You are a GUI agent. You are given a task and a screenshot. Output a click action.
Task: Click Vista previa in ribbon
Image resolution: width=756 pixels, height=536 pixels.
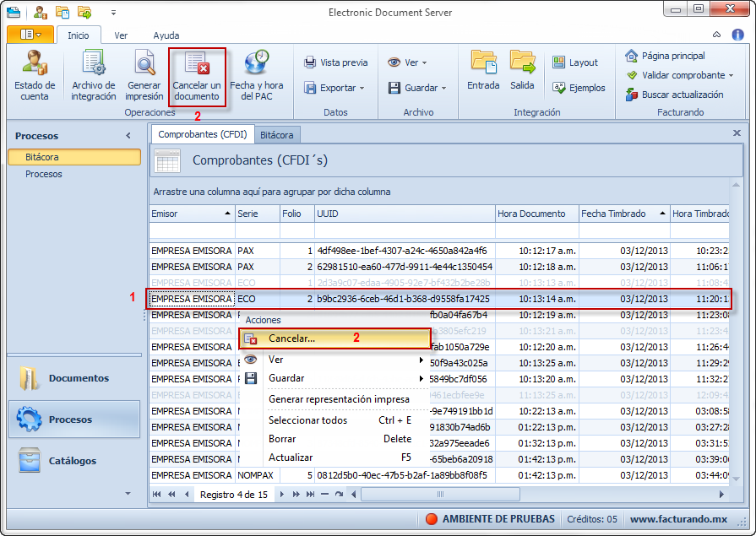[x=335, y=62]
